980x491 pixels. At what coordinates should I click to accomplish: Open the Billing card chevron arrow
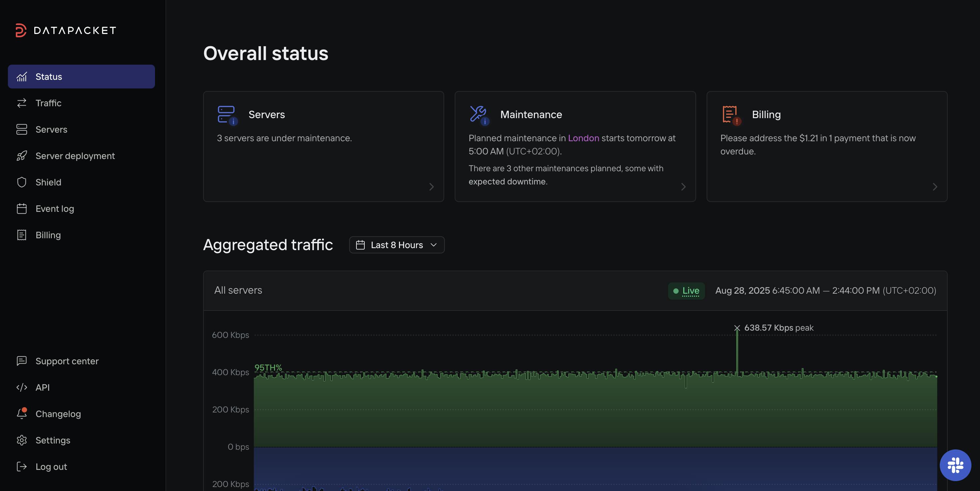coord(934,187)
